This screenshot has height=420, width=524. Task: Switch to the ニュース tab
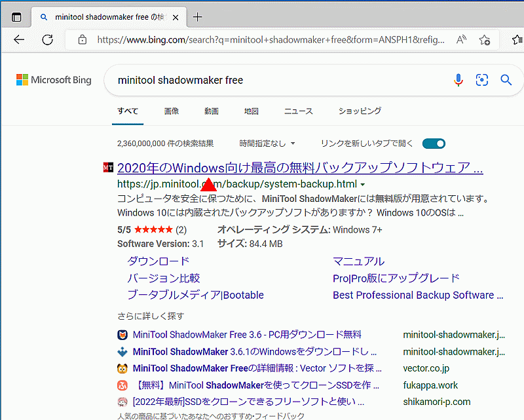click(299, 111)
